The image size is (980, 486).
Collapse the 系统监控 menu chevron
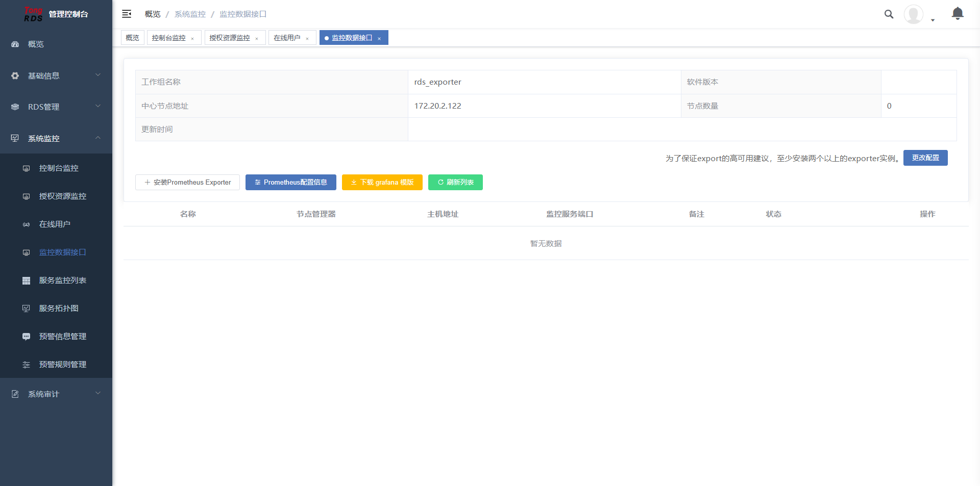(98, 138)
